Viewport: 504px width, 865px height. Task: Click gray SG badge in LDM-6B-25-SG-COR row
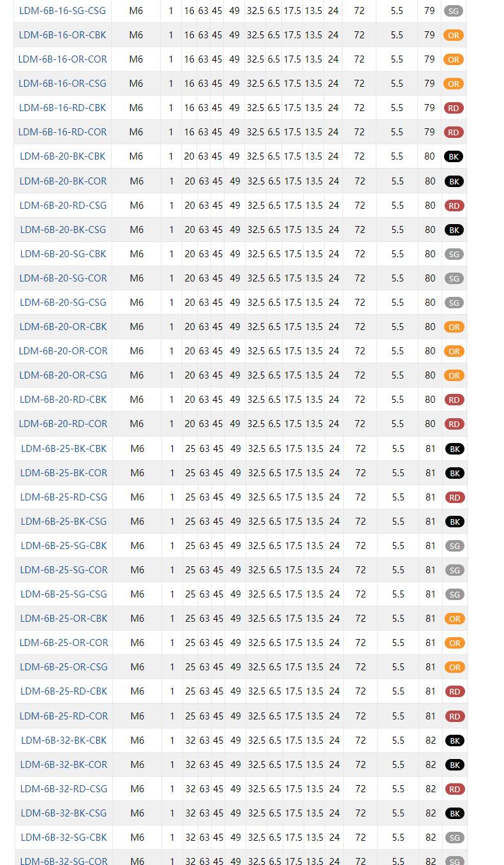(x=455, y=570)
